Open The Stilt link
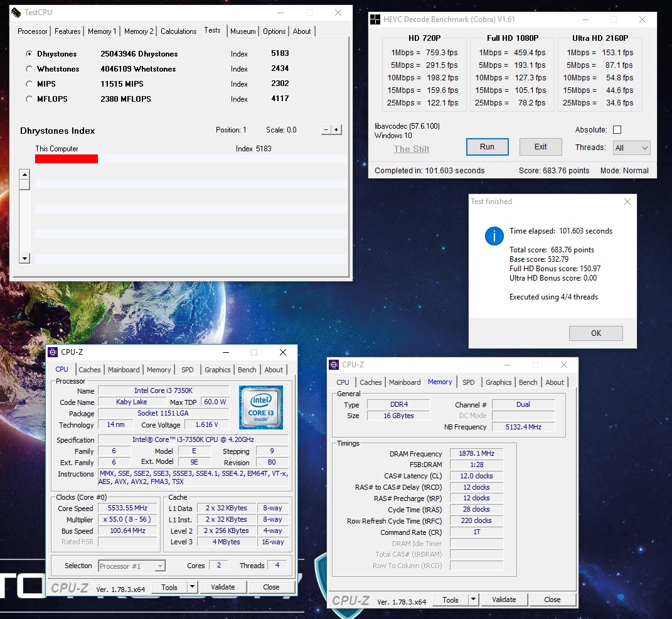The height and width of the screenshot is (619, 672). point(412,149)
